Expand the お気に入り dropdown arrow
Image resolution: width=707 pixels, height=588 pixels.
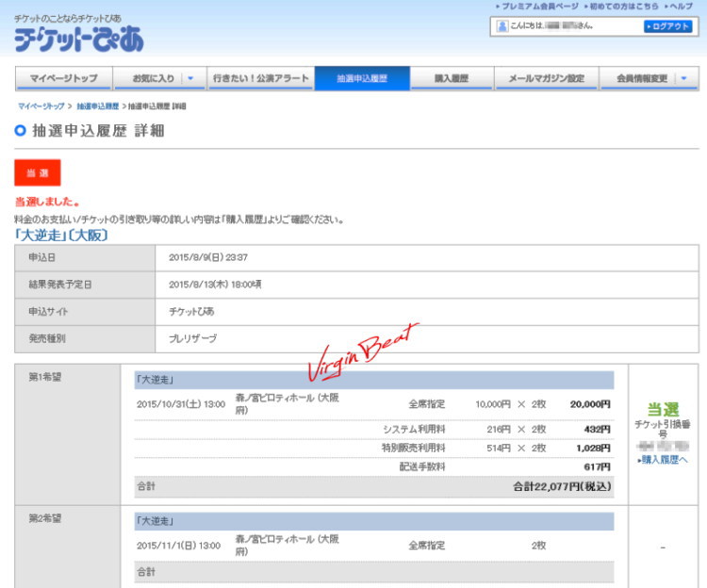click(x=190, y=78)
